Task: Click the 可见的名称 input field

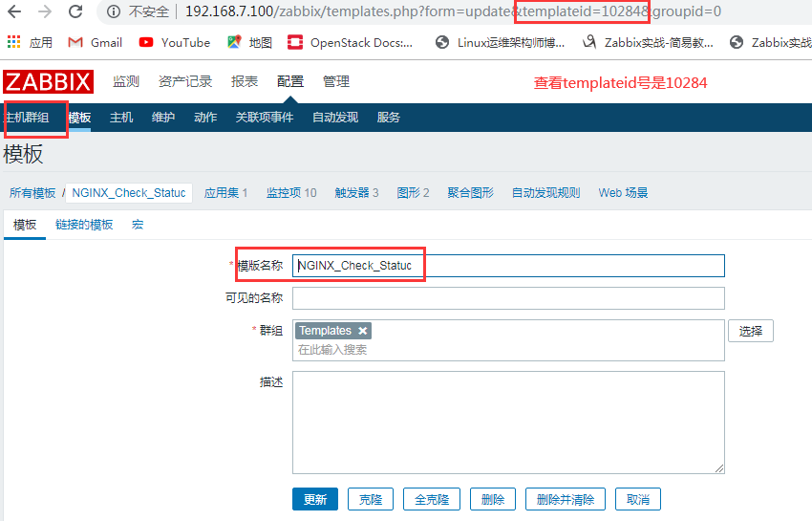Action: coord(508,298)
